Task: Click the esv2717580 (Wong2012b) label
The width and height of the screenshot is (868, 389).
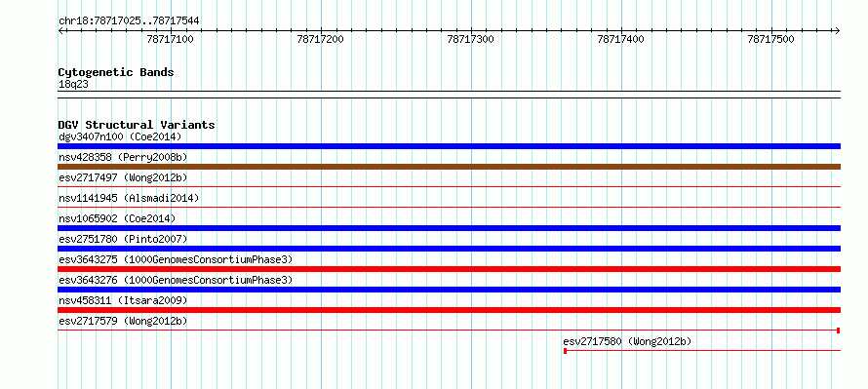Action: [627, 341]
